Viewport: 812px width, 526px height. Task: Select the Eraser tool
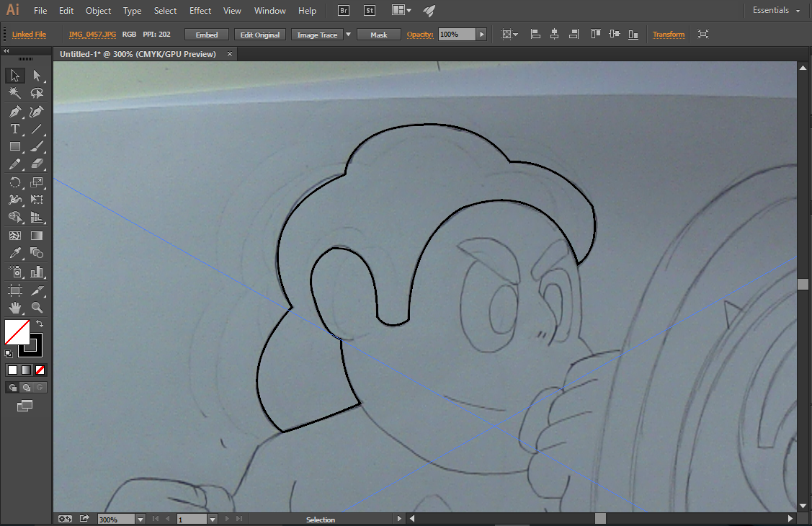click(x=37, y=164)
